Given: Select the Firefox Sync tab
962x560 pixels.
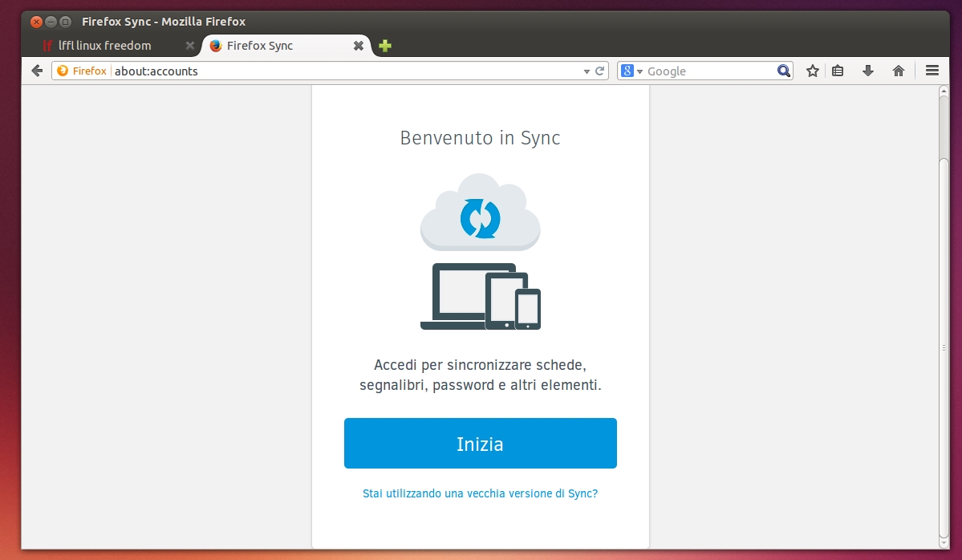Looking at the screenshot, I should 286,46.
